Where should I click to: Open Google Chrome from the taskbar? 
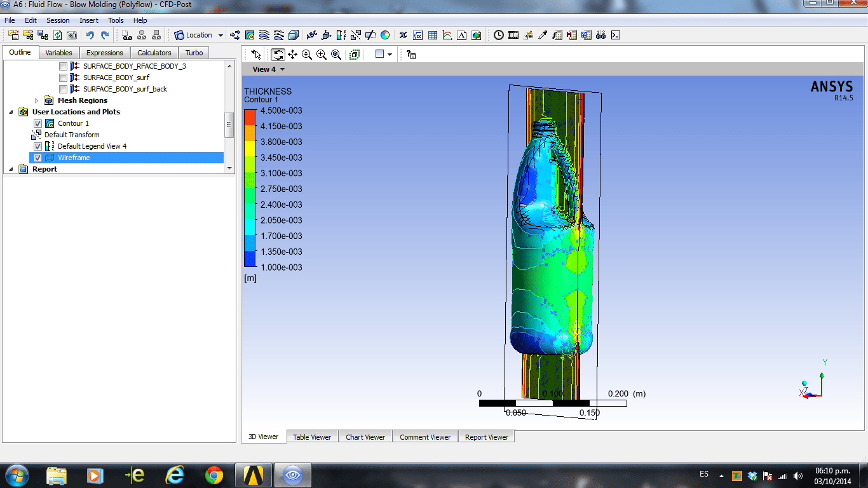point(214,475)
